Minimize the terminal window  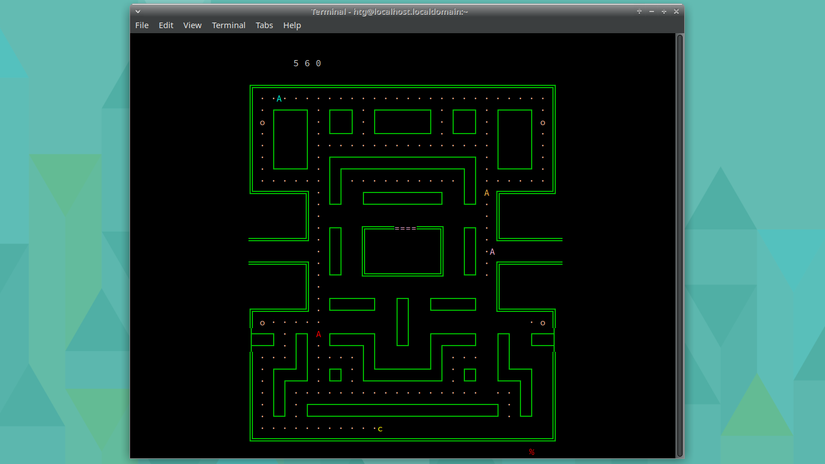pyautogui.click(x=651, y=12)
